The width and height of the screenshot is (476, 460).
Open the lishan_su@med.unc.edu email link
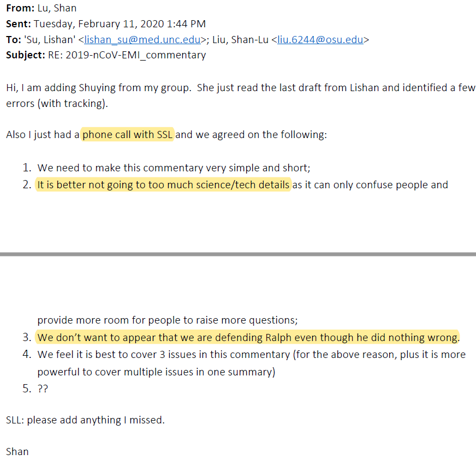pos(142,39)
